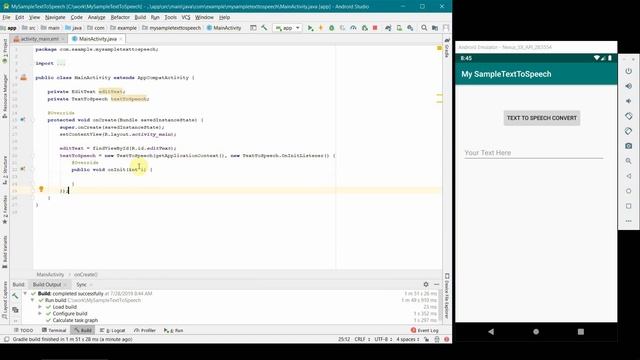This screenshot has height=360, width=640.
Task: Click the 'Calculate task graph' build row
Action: [75, 320]
